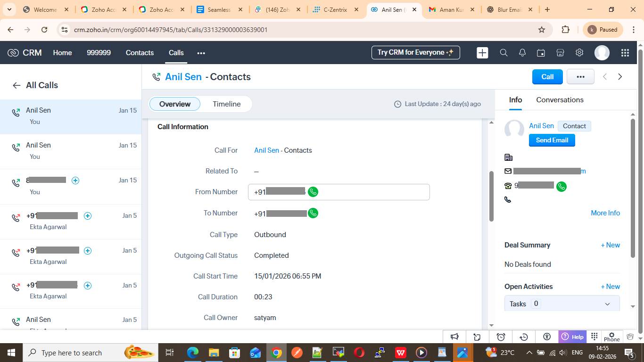644x362 pixels.
Task: Open the notifications bell icon
Action: [522, 53]
